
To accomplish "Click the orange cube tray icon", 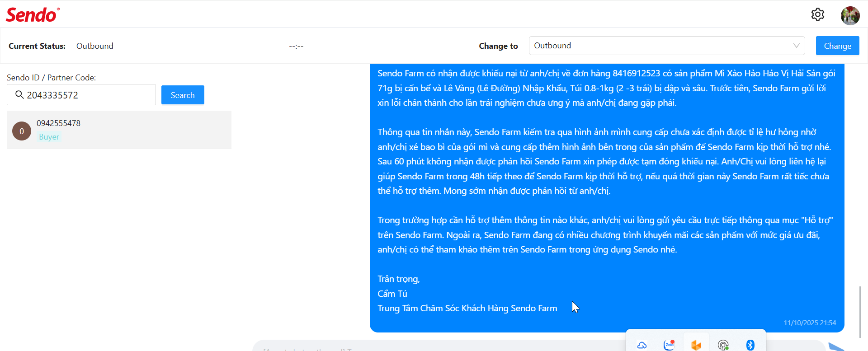I will point(696,345).
